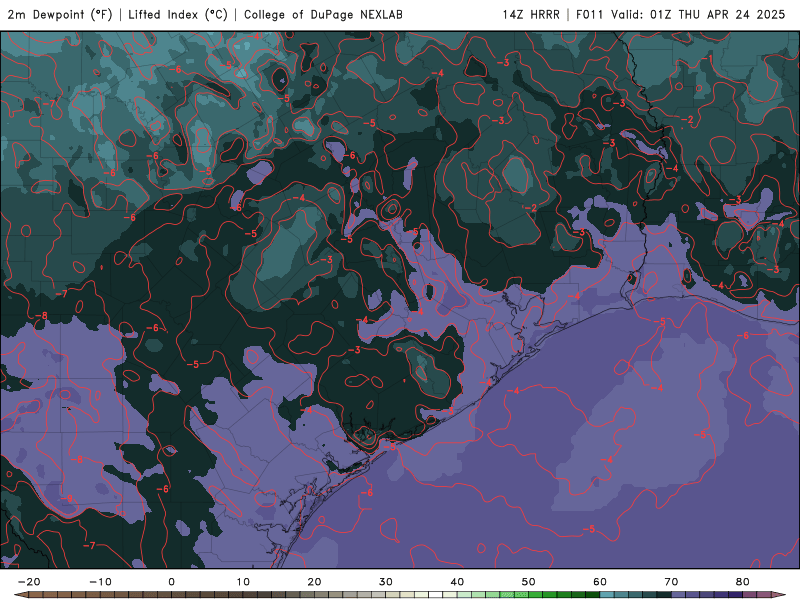Click the 'F011' forecast hour label
This screenshot has height=600, width=800.
(x=589, y=15)
